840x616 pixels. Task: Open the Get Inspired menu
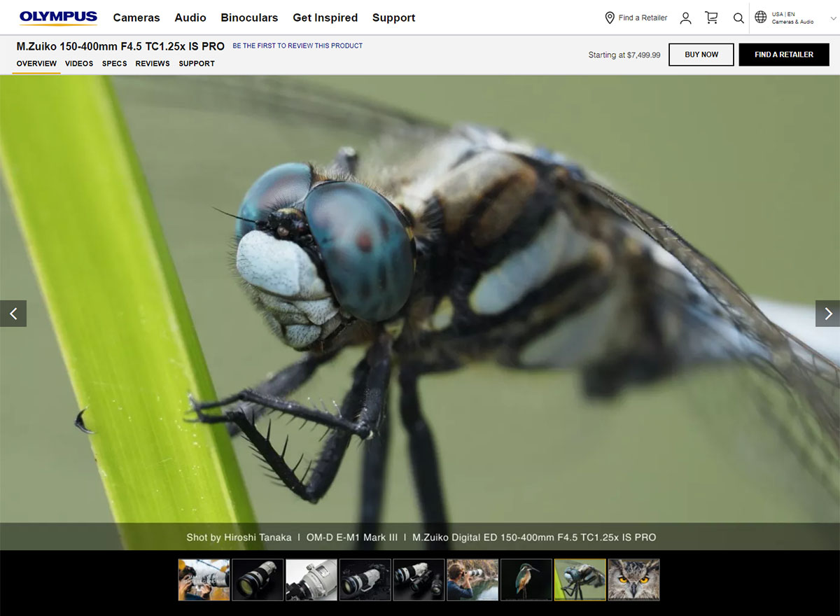[325, 17]
